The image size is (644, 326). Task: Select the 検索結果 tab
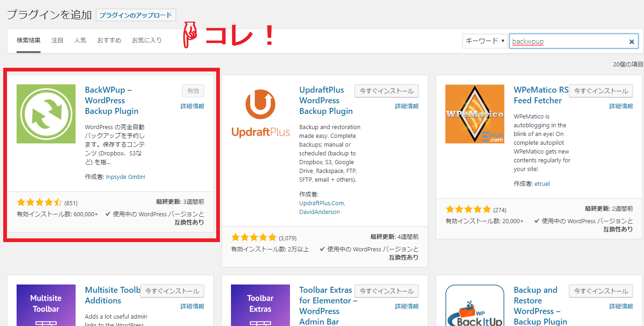(29, 41)
